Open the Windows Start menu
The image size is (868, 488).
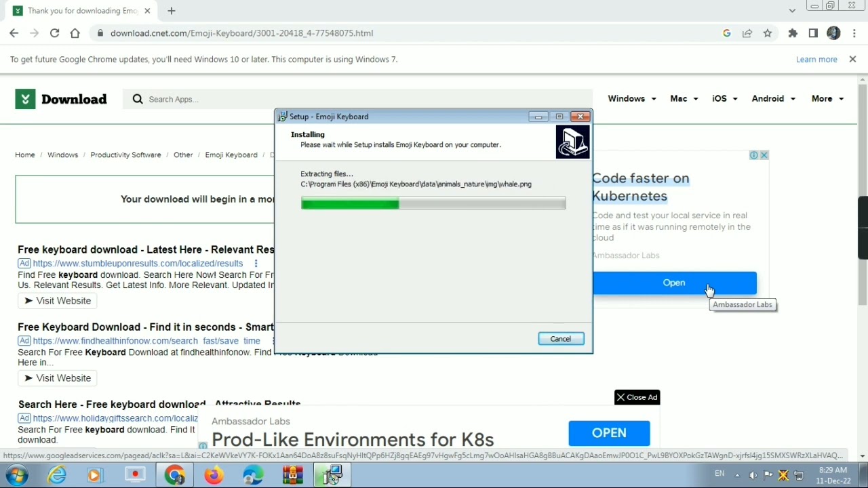click(17, 474)
